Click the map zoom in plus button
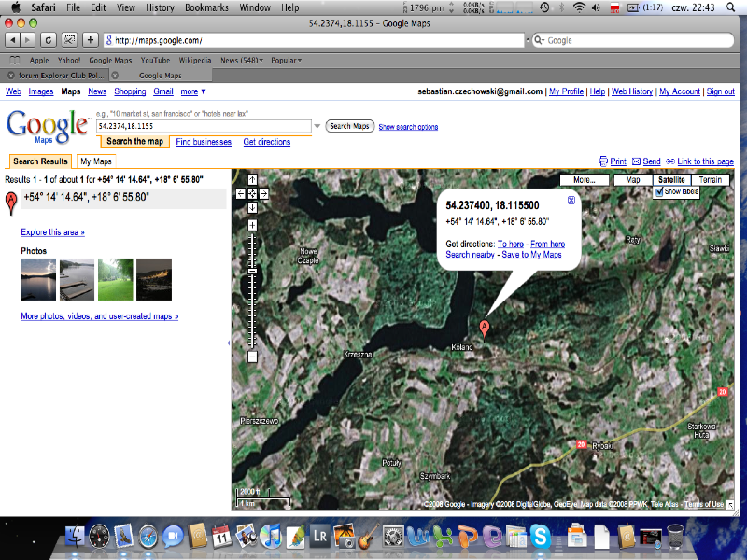This screenshot has width=747, height=560. (252, 225)
